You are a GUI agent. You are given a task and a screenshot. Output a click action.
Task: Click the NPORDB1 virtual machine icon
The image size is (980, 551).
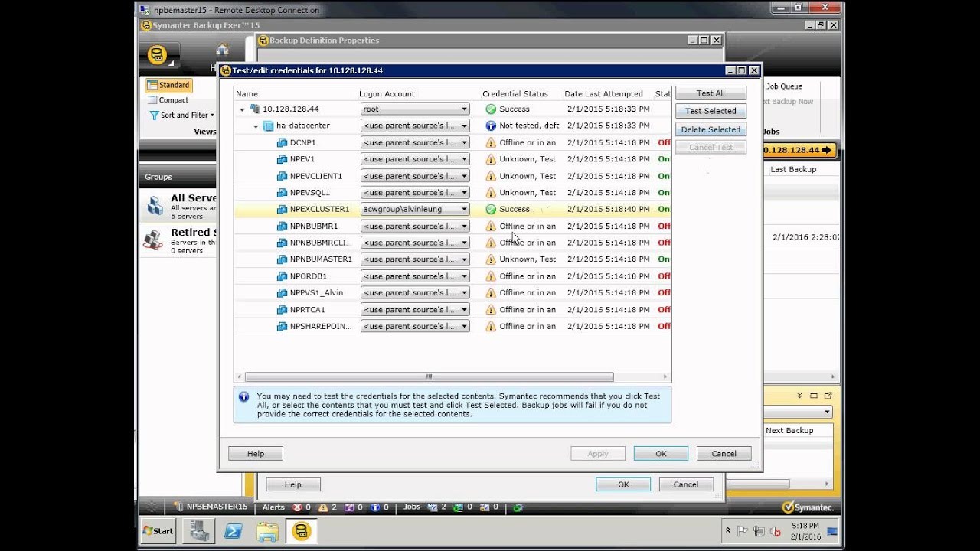pyautogui.click(x=282, y=276)
